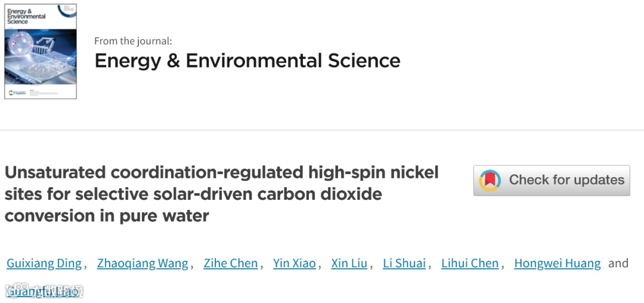Open Lihui Chen's author details
The image size is (644, 303).
[x=470, y=263]
